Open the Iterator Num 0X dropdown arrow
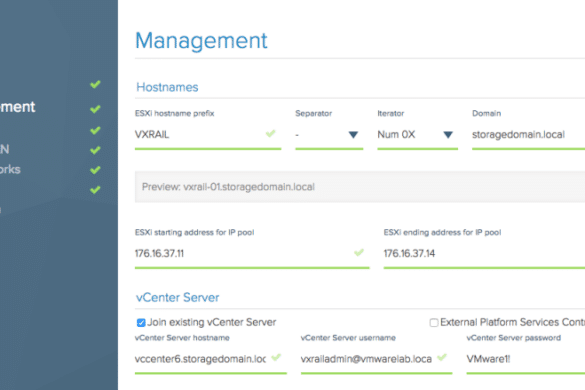This screenshot has width=585, height=390. coord(448,135)
